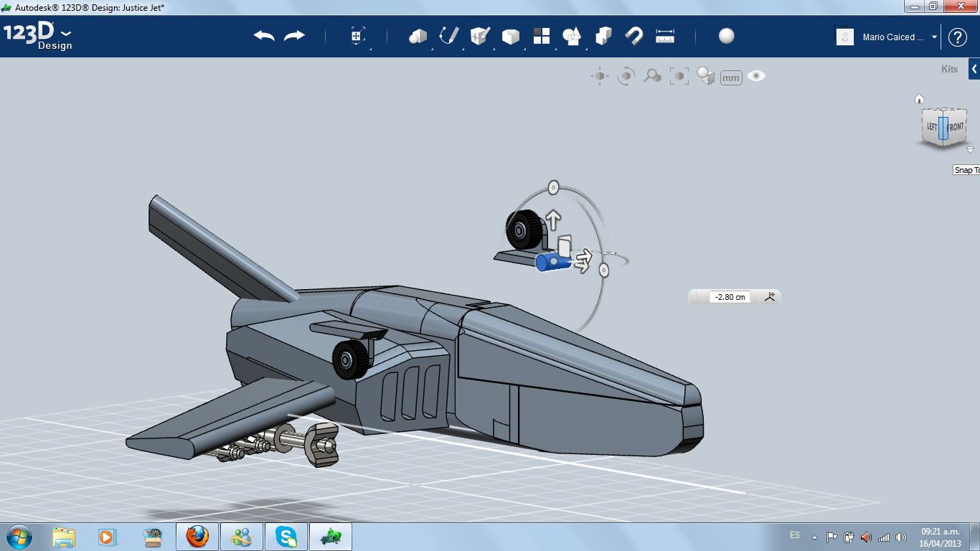
Task: Select the Pan navigation tool
Action: point(600,76)
